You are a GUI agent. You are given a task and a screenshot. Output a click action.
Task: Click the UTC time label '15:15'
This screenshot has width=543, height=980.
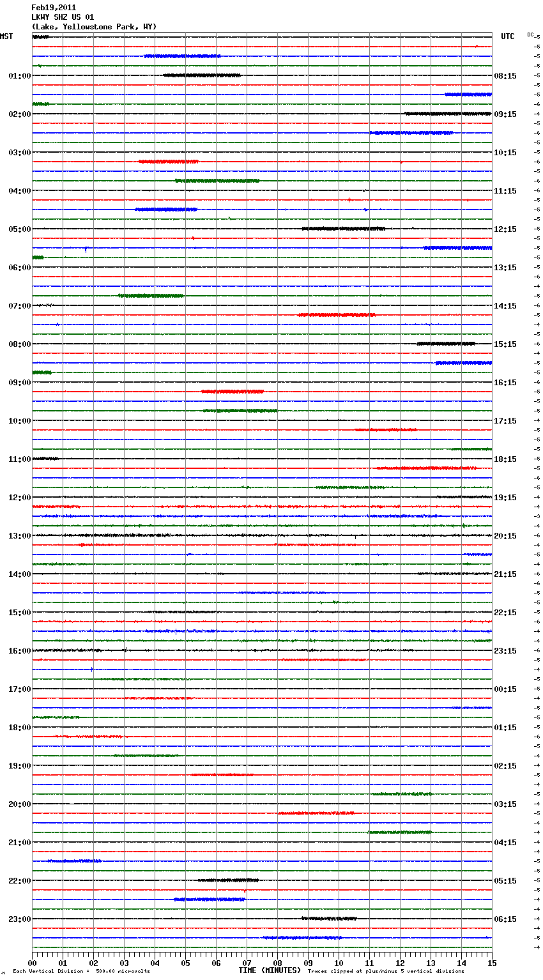(505, 344)
